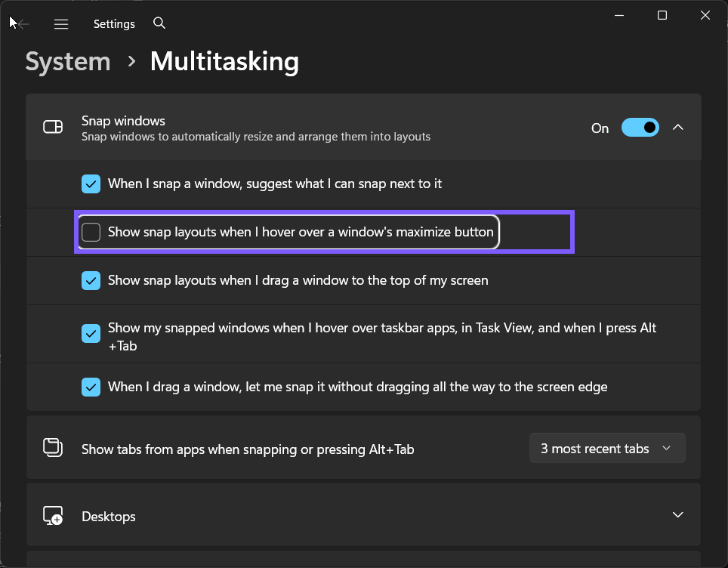
Task: Open the 3 most recent tabs dropdown
Action: [607, 448]
